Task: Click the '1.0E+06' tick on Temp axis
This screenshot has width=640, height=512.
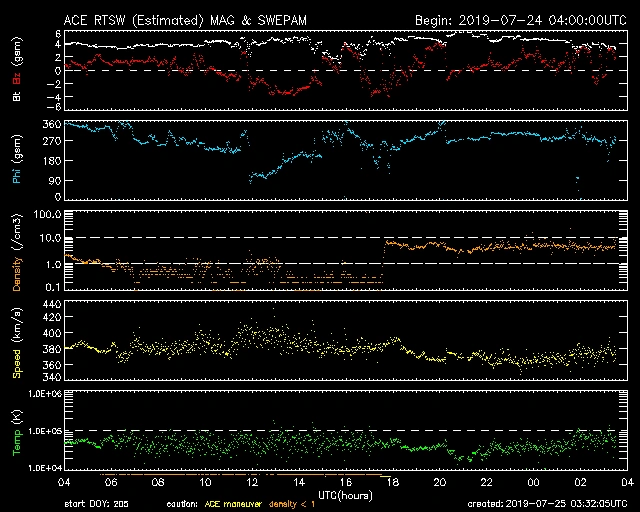Action: click(x=45, y=394)
